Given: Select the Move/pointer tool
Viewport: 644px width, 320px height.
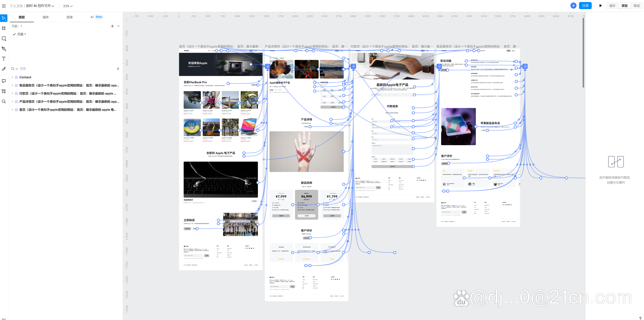Looking at the screenshot, I should (4, 18).
